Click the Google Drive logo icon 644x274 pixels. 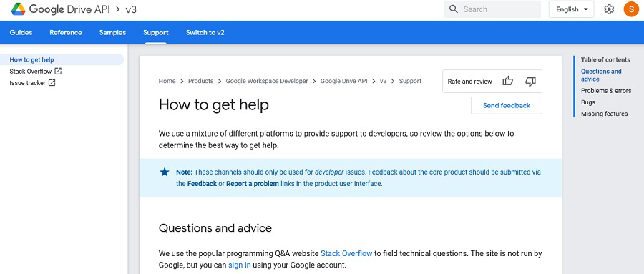19,9
